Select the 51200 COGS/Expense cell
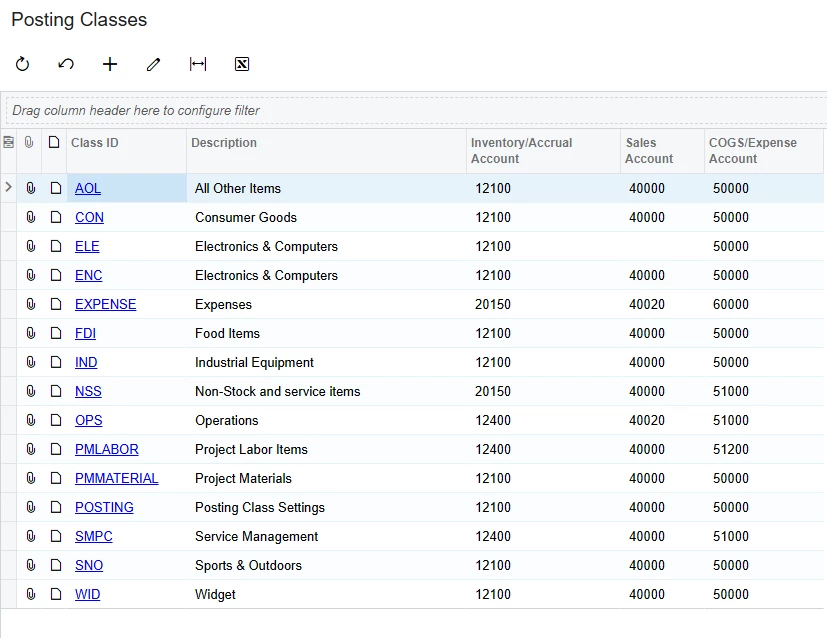 pyautogui.click(x=764, y=449)
